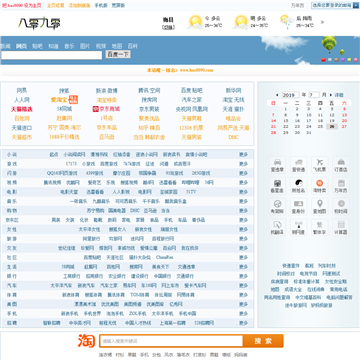Click the clock time icon in tools grid
This screenshot has width=360, height=360.
tap(341, 204)
